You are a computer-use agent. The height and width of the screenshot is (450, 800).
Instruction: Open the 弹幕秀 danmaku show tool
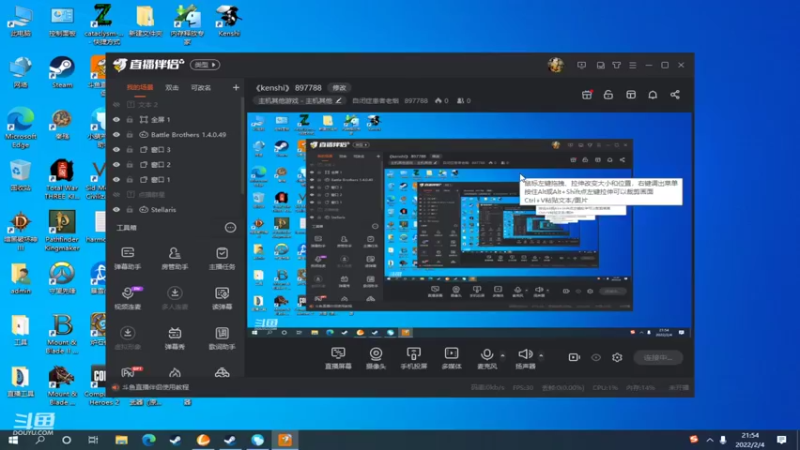click(174, 338)
